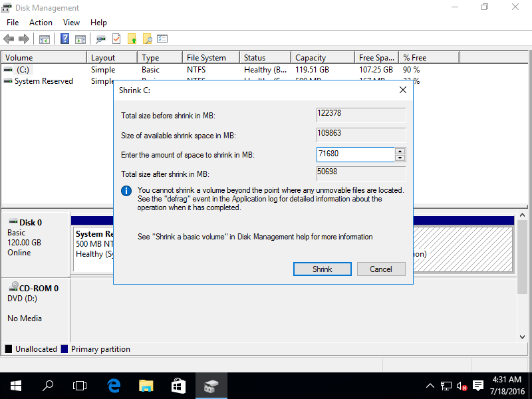Sort by File System column header
532x399 pixels.
click(211, 58)
